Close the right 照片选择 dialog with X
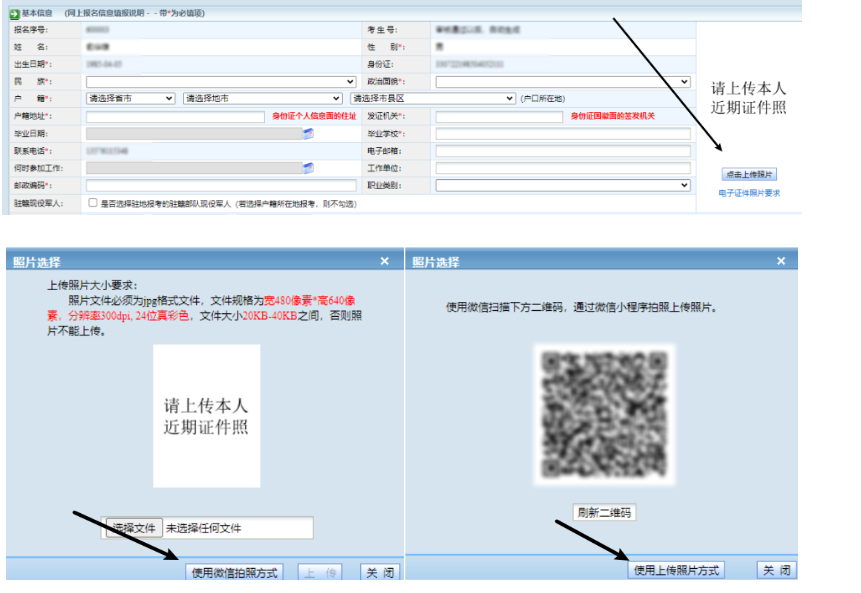Screen dimensions: 861x593 coord(780,261)
